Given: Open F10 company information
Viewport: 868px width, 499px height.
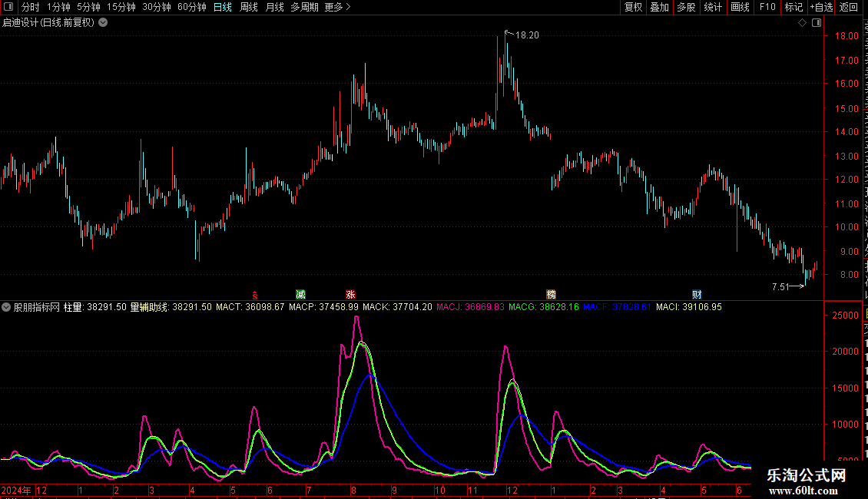Looking at the screenshot, I should pos(767,7).
